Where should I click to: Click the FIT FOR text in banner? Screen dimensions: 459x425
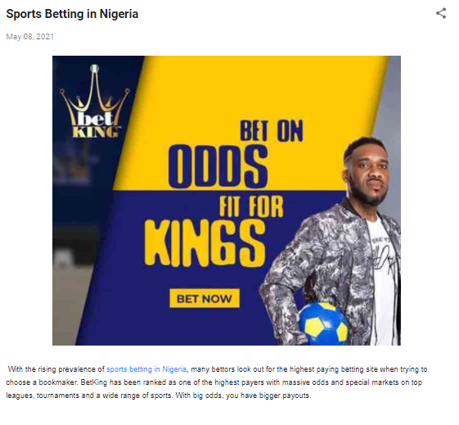pos(251,207)
